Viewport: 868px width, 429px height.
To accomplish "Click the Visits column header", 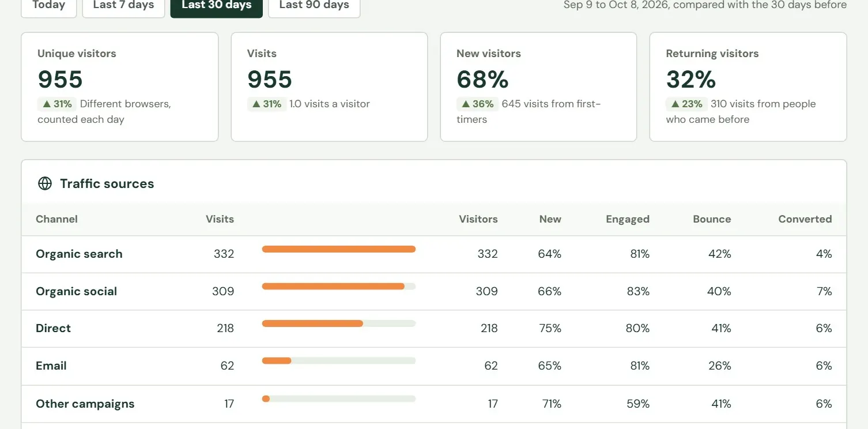I will point(220,219).
